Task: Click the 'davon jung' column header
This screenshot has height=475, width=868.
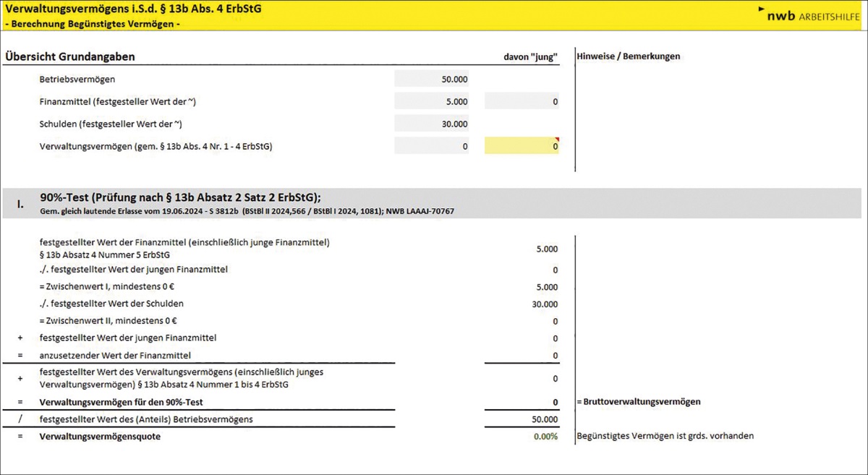Action: (530, 57)
